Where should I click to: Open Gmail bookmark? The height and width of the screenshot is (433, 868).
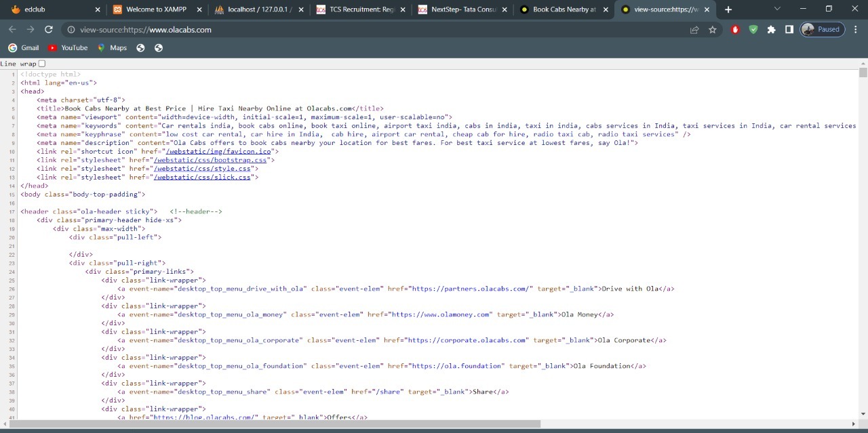24,48
